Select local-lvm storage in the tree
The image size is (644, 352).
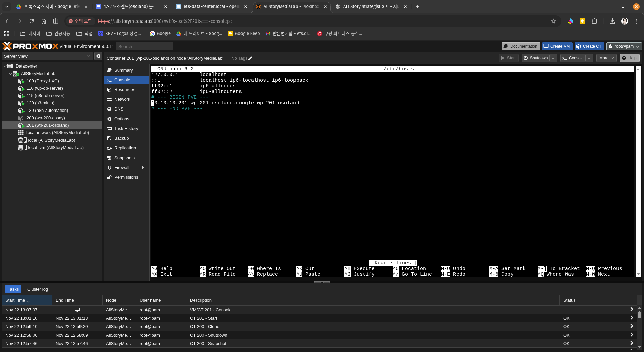click(55, 148)
